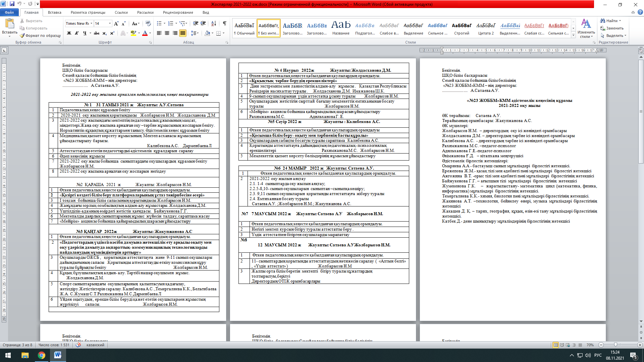This screenshot has height=362, width=644.
Task: Apply the Обычный style
Action: tap(244, 28)
